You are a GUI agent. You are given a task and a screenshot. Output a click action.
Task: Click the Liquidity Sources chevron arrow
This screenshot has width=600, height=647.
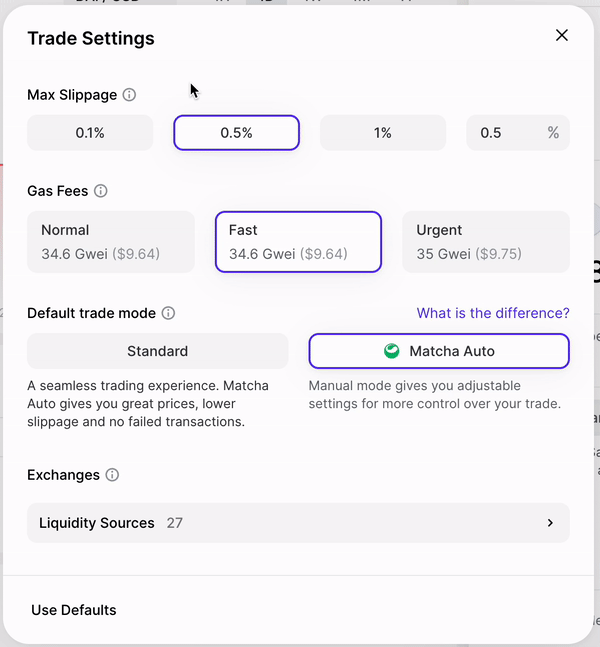[550, 523]
